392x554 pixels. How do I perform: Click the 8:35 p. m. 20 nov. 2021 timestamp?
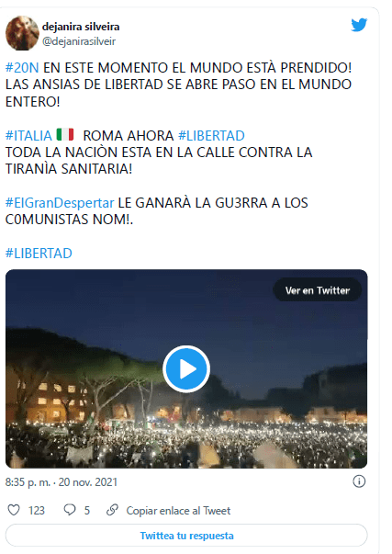[62, 482]
